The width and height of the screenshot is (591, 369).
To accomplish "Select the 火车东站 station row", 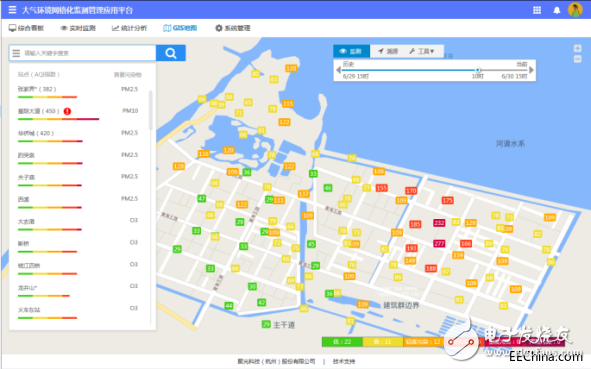I will coord(79,312).
